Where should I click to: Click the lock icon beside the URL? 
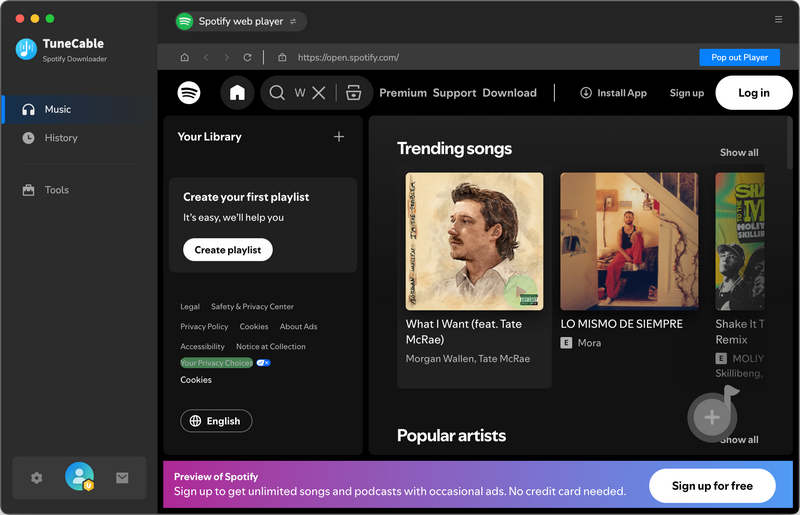[282, 58]
